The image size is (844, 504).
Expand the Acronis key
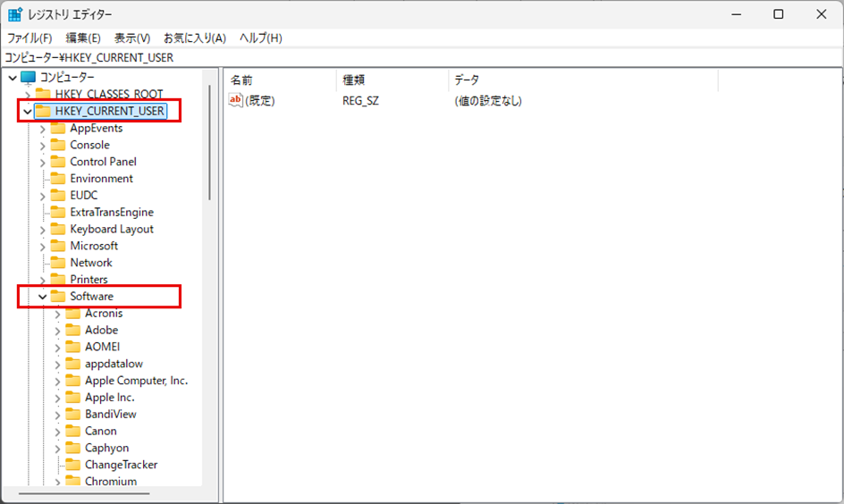pos(57,315)
